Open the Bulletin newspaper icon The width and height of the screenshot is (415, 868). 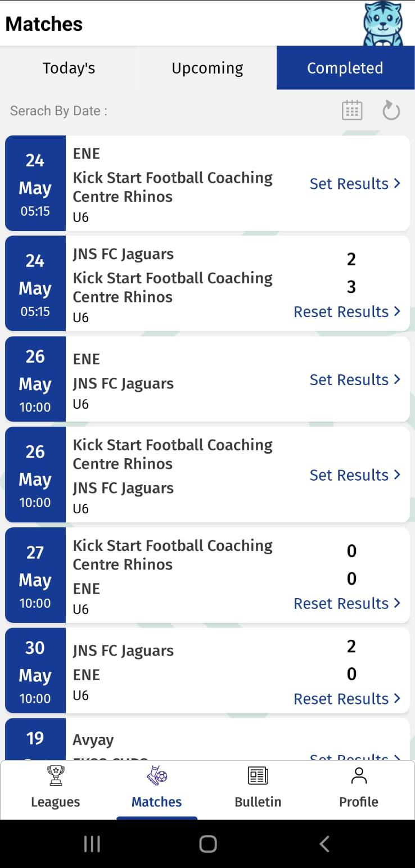coord(258,776)
